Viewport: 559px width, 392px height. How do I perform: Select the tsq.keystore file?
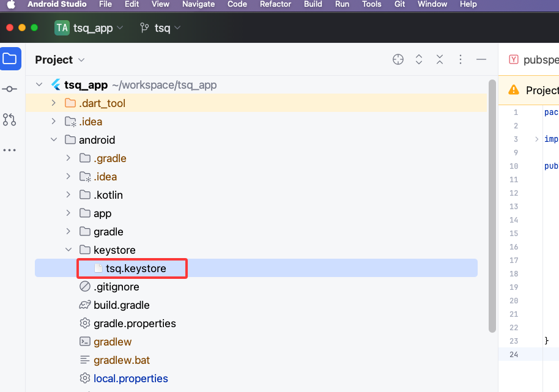[x=136, y=268]
